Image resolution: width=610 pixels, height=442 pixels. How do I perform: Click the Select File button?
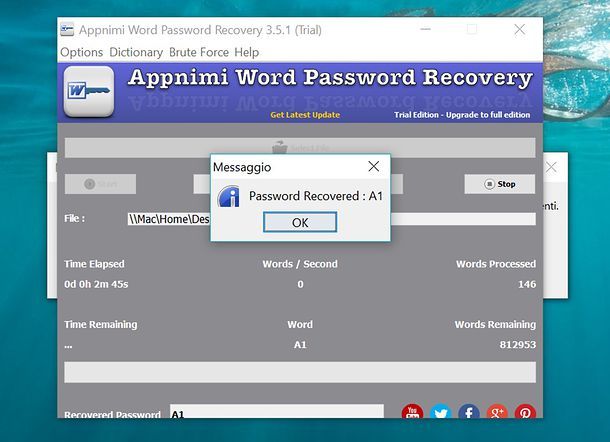coord(300,147)
